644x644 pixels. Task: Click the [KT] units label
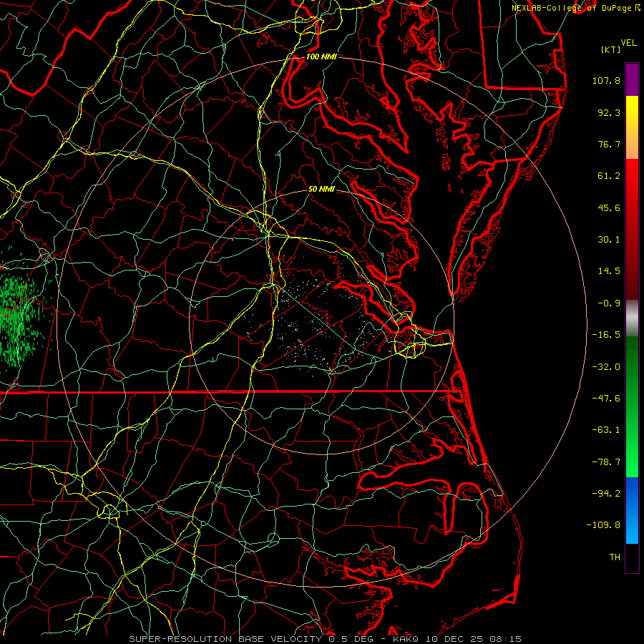pos(610,49)
